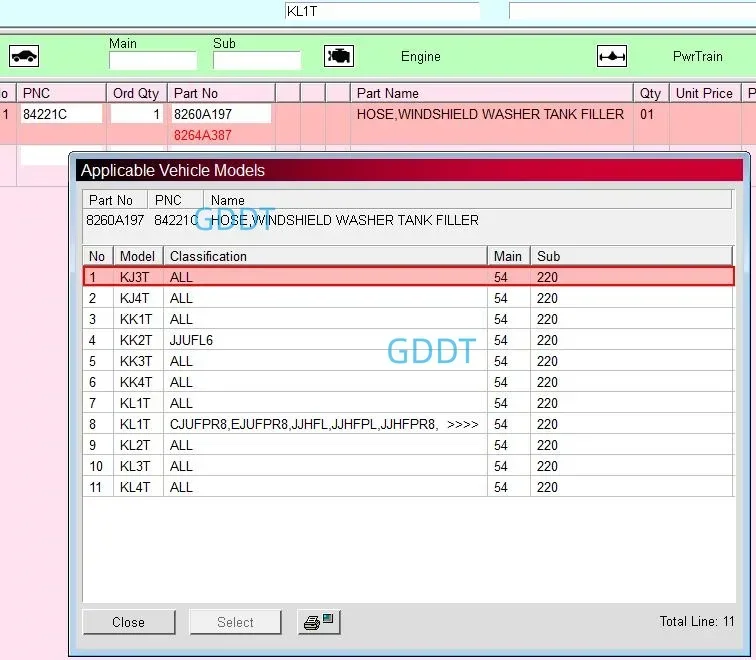Click Qty value 01 in main table
Screen dimensions: 756x660
click(x=647, y=114)
